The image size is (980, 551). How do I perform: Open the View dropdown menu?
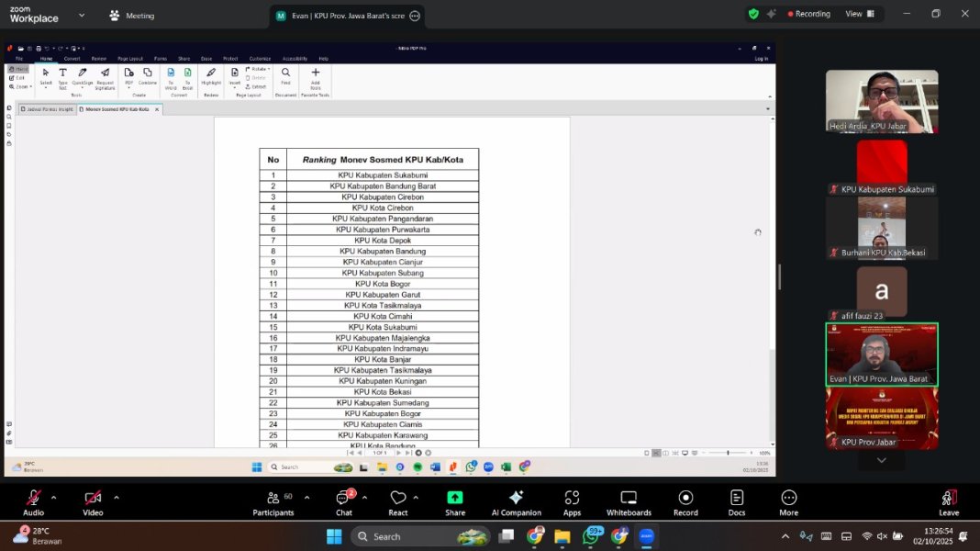point(859,14)
